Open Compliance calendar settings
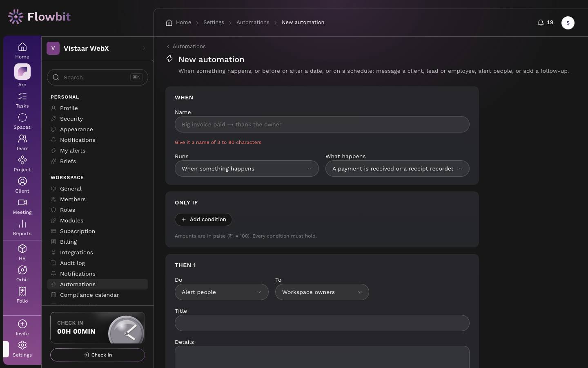This screenshot has height=368, width=588. tap(97, 295)
